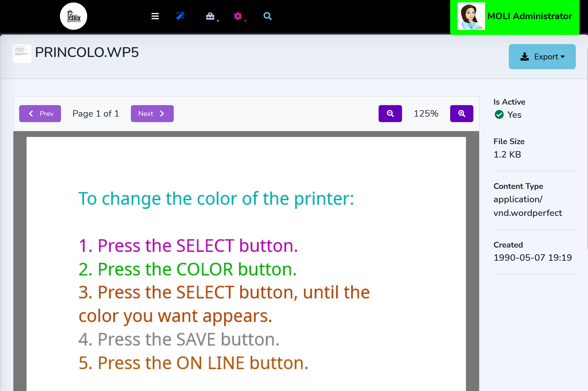Image resolution: width=588 pixels, height=391 pixels.
Task: Click the Page 1 of 1 indicator
Action: click(96, 114)
